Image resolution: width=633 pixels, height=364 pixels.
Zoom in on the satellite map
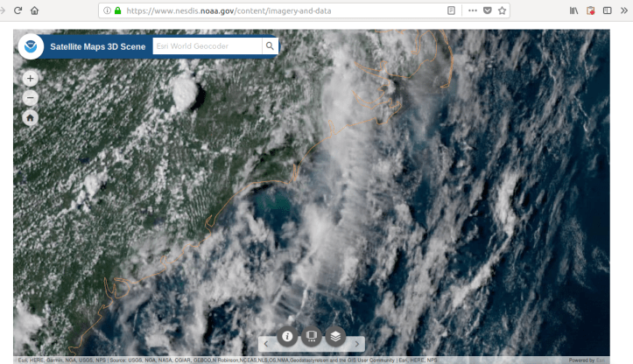31,78
